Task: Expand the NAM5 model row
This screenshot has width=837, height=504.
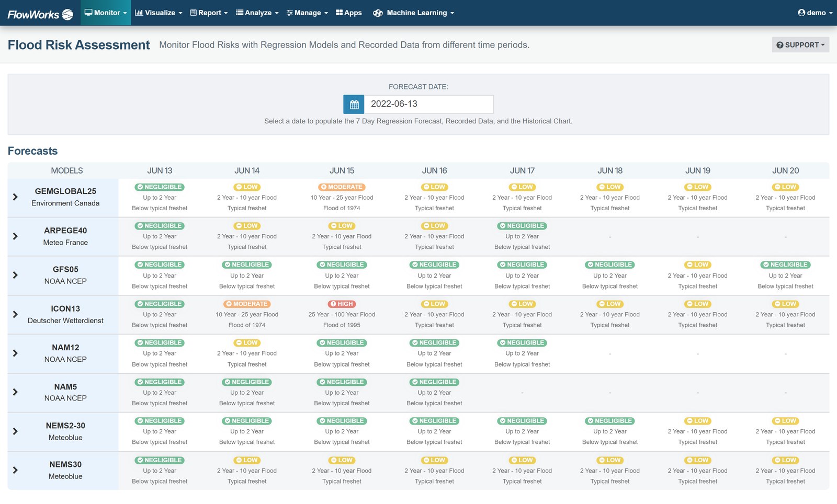Action: coord(15,392)
